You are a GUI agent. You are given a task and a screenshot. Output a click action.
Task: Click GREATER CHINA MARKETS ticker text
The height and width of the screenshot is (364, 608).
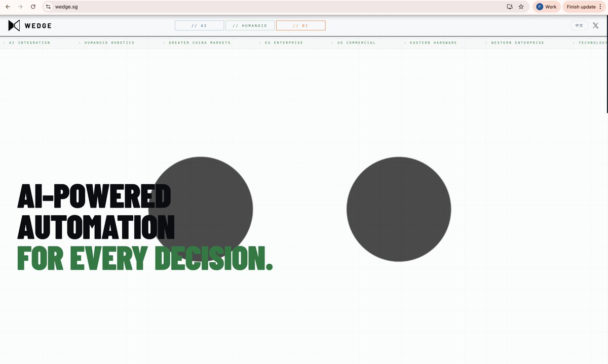tap(200, 43)
